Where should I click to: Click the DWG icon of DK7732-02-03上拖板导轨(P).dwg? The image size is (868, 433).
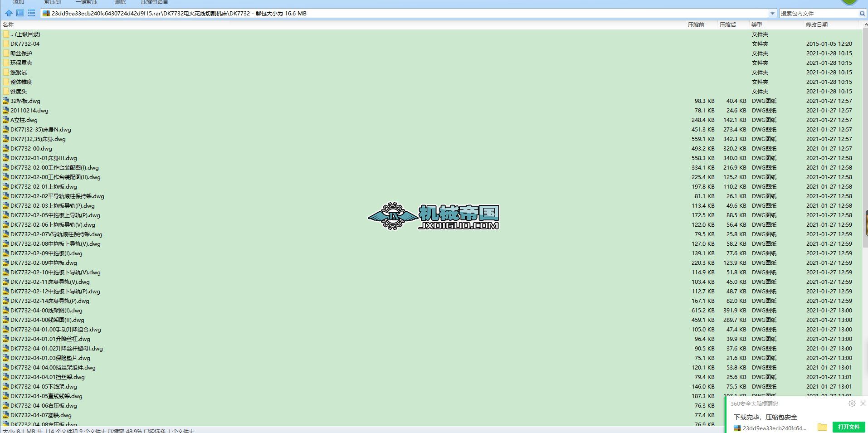pos(6,206)
